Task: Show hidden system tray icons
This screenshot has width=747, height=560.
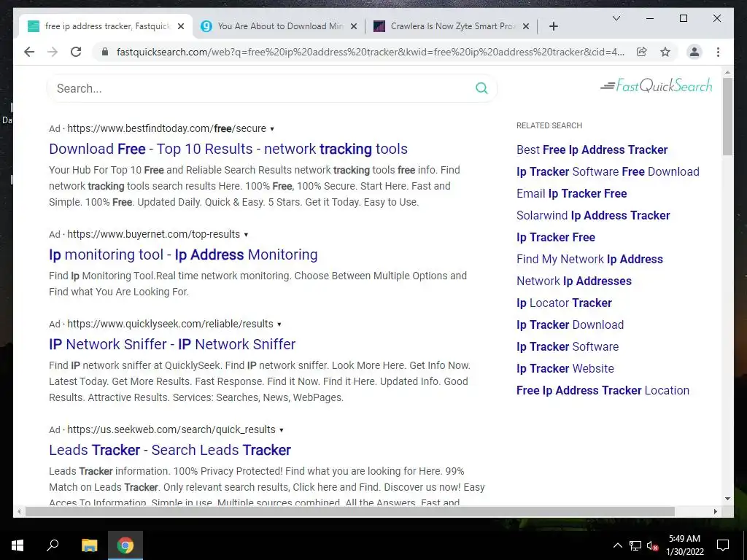Action: click(x=617, y=545)
